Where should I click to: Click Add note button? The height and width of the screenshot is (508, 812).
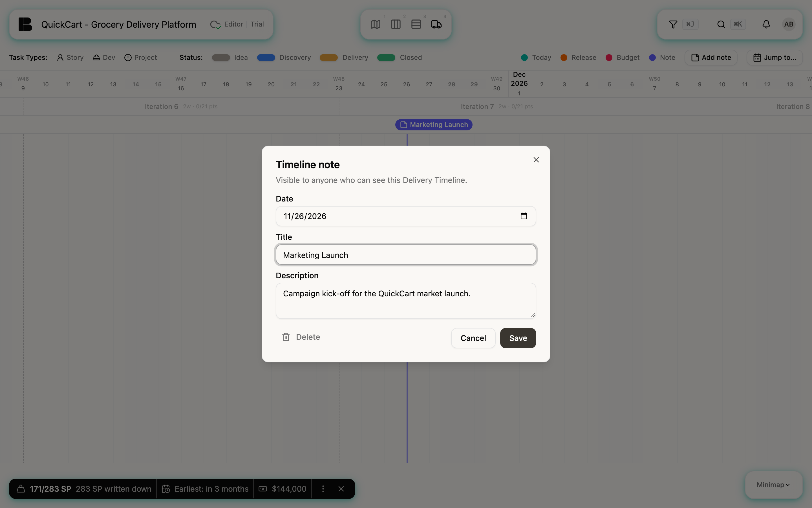coord(711,58)
